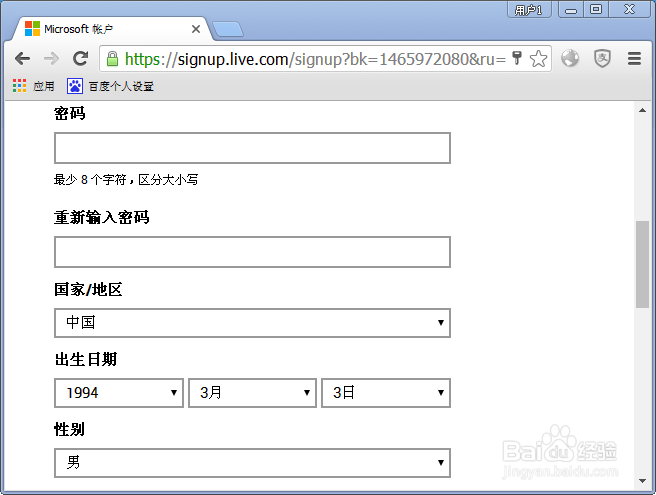
Task: Click the 出生日期 label
Action: click(x=86, y=359)
